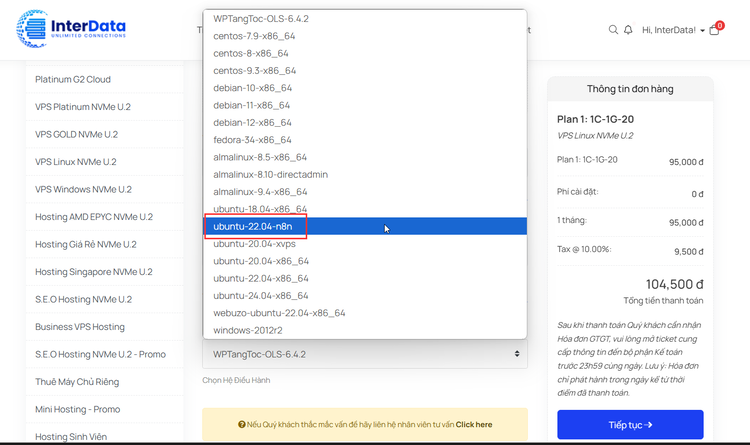
Task: Click the Thông tin đơn hàng header
Action: click(630, 89)
